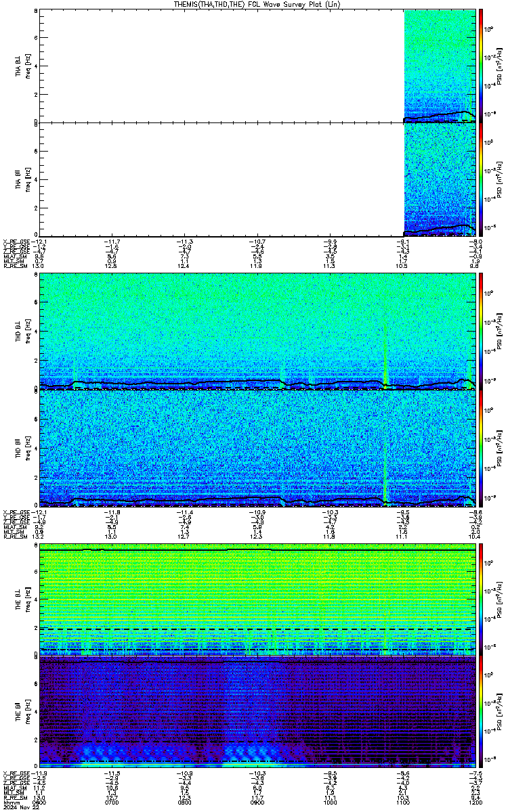Click the PSD color bar beside THD B-parallel panel
Image resolution: width=508 pixels, height=812 pixels.
482,448
